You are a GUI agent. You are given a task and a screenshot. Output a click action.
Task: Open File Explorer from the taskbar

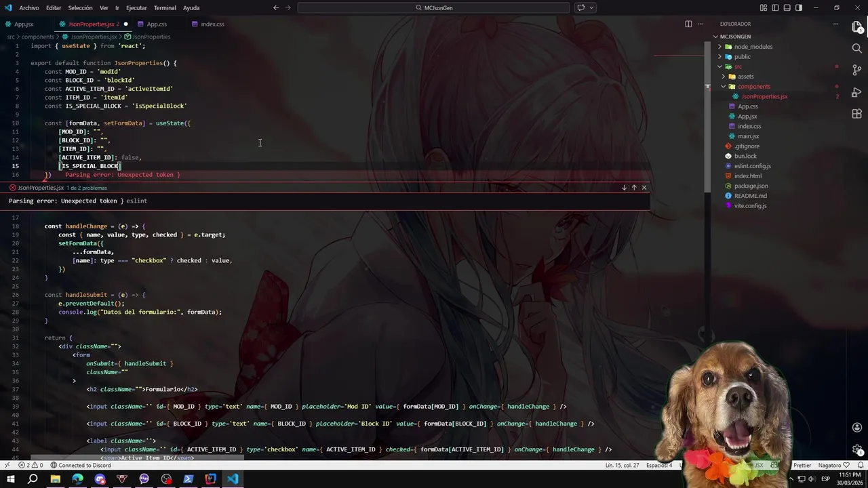pyautogui.click(x=56, y=479)
